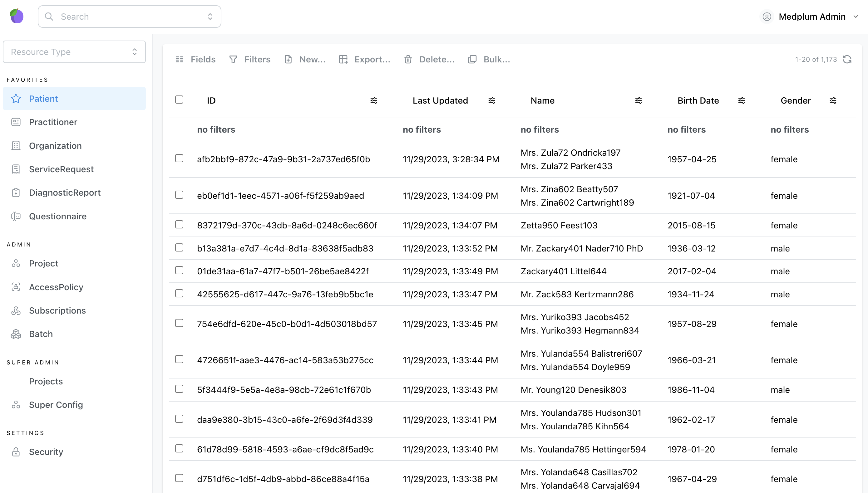Check the row for Zackary401 Littel644
868x493 pixels.
point(179,270)
